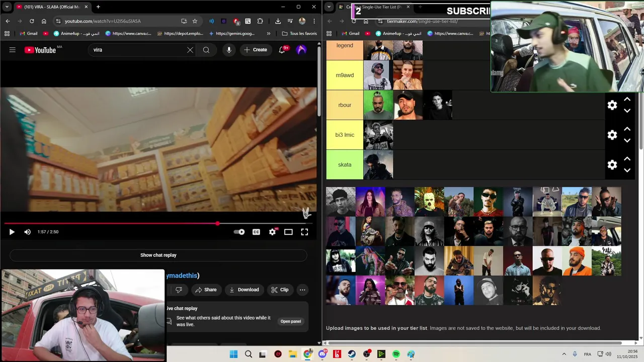Run the YouTube search magnifier button
Image resolution: width=644 pixels, height=362 pixels.
[206, 50]
